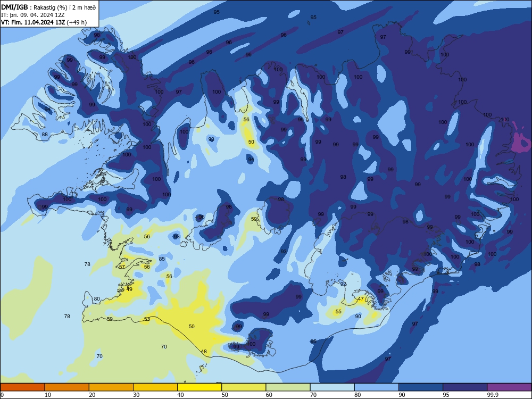
Task: Click the 95–99.9 navy legend swatch
Action: pos(465,387)
